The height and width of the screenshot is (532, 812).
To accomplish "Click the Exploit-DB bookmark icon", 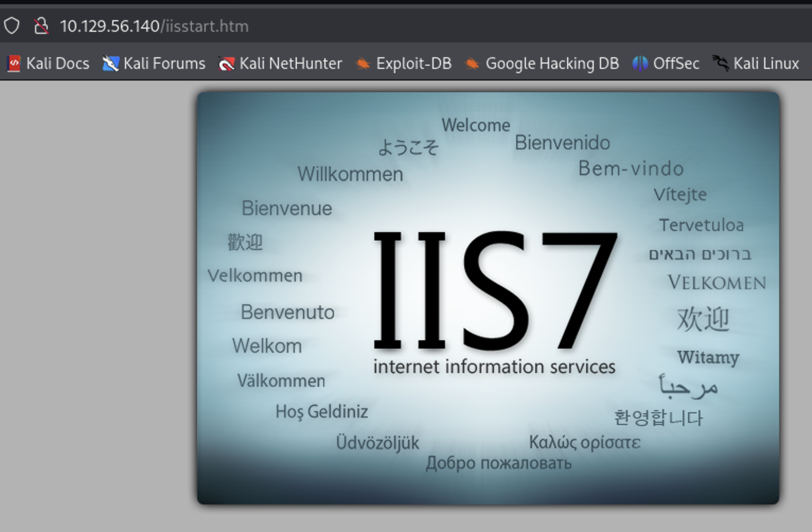I will click(x=363, y=64).
